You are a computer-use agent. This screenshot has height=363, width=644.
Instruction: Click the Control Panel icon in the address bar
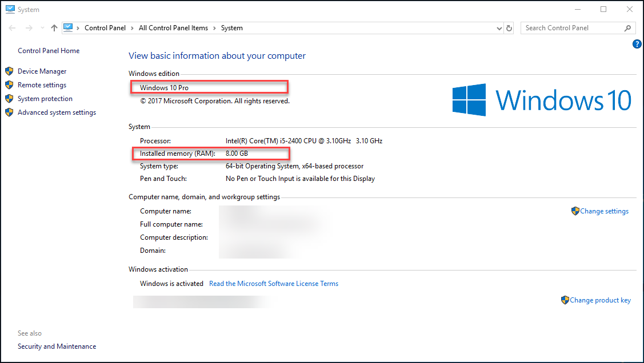[x=69, y=27]
